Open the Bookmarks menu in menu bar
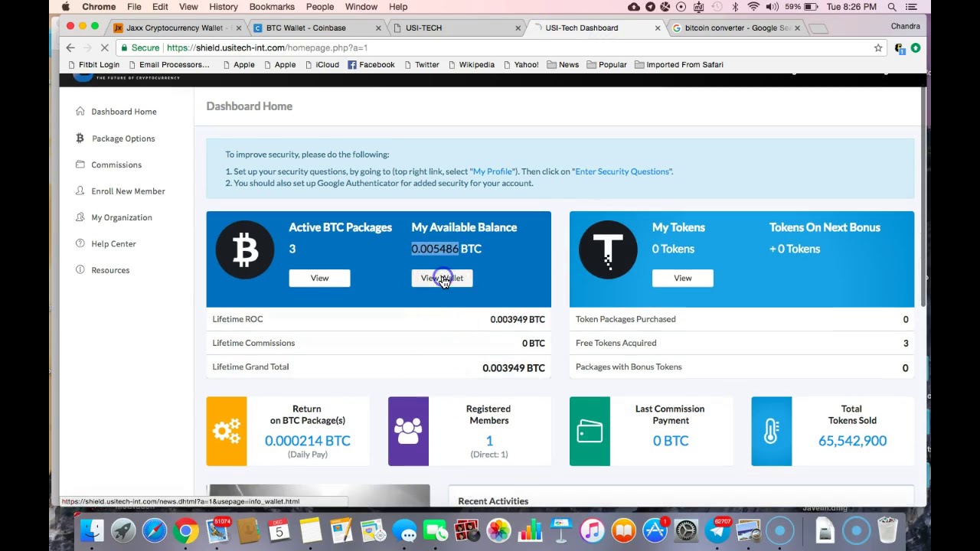This screenshot has width=980, height=551. 272,7
